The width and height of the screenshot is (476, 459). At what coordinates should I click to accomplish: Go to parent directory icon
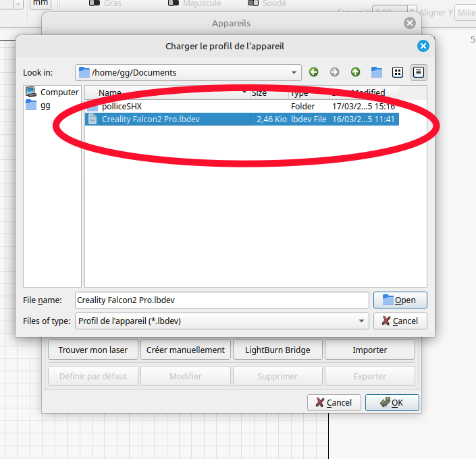coord(355,72)
